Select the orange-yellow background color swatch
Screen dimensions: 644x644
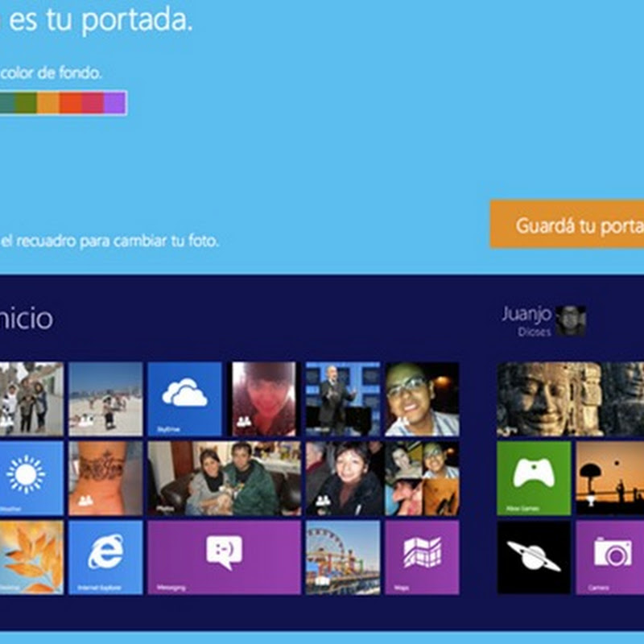48,103
